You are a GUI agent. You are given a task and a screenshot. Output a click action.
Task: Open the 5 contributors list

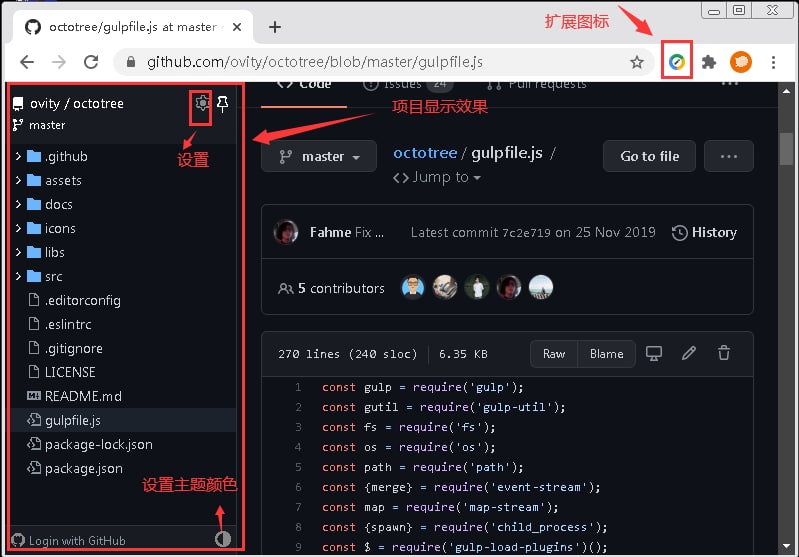tap(331, 288)
